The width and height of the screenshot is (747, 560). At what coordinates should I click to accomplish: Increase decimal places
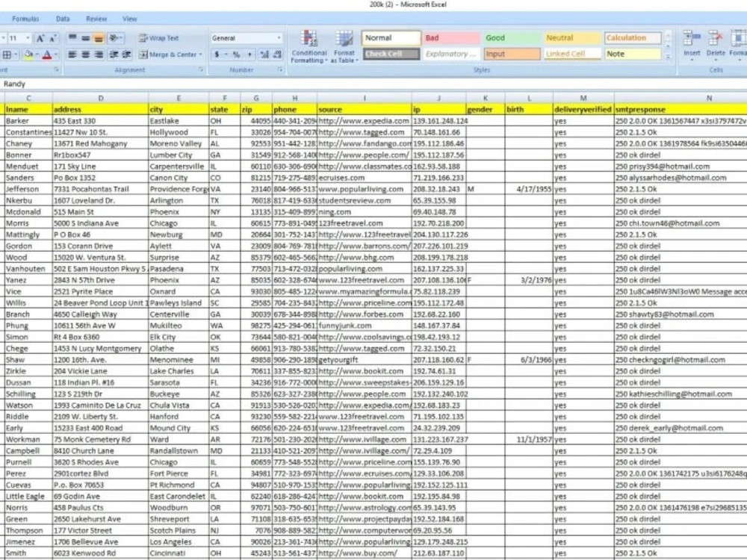[264, 55]
